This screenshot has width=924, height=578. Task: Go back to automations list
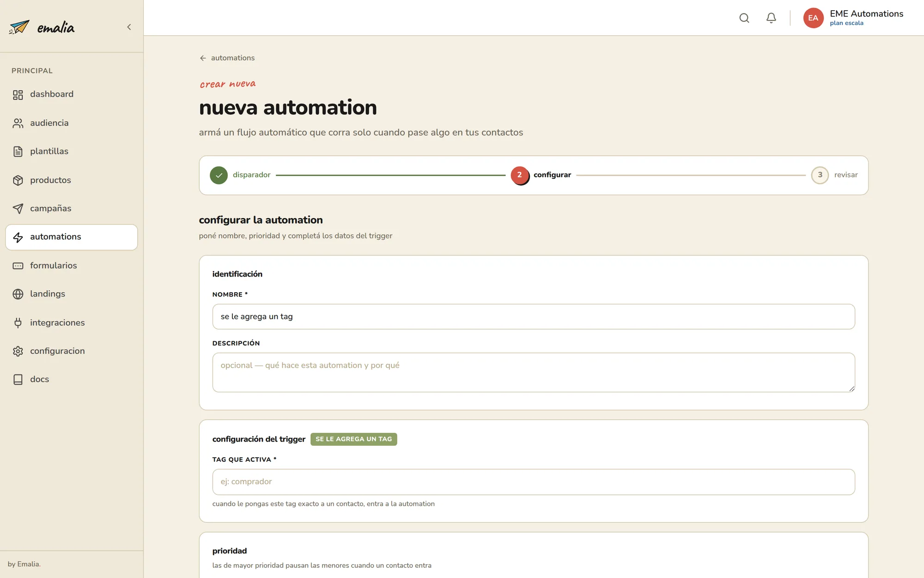tap(233, 58)
